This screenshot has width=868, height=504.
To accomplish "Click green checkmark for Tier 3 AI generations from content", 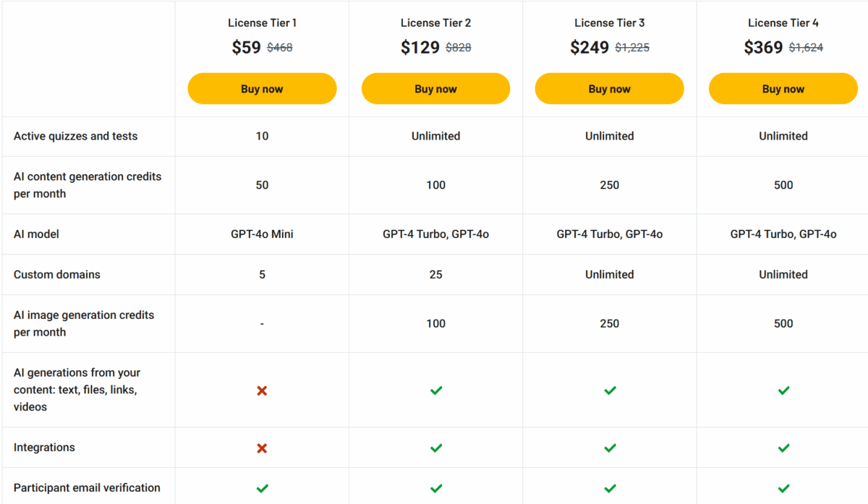I will [x=610, y=390].
